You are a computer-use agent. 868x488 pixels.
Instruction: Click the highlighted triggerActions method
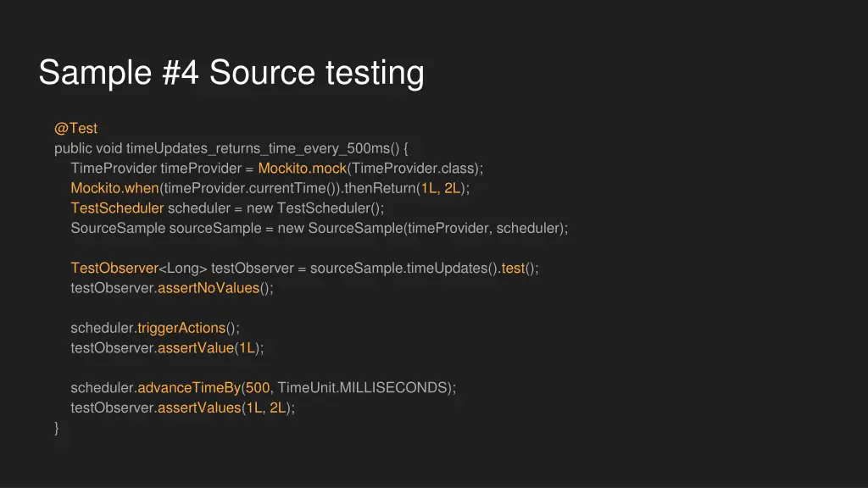pos(181,328)
